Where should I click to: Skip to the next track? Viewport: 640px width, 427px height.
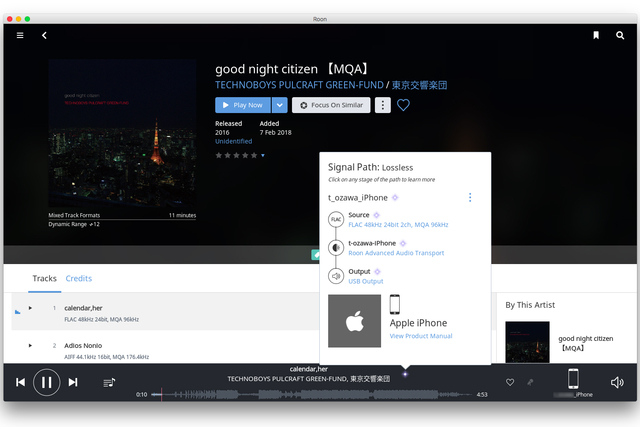coord(73,382)
